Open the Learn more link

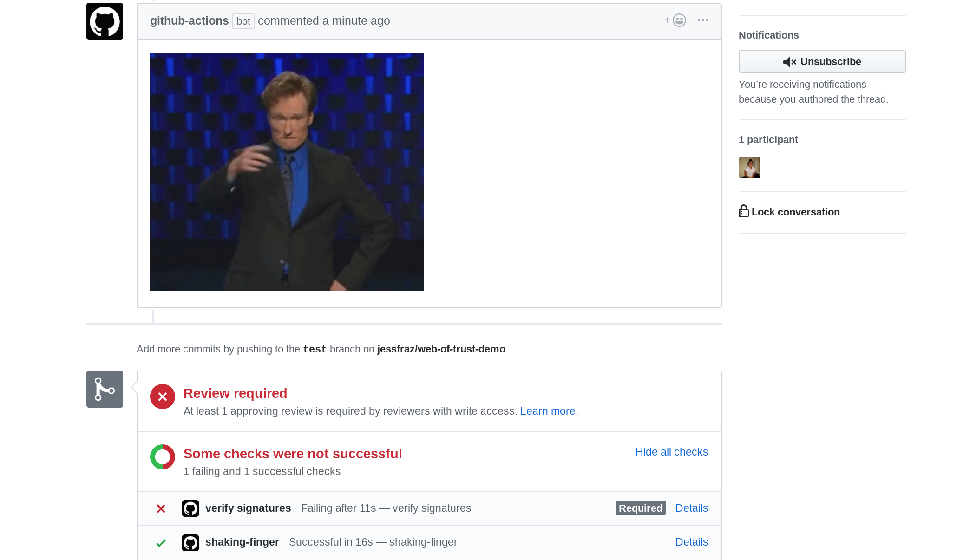(x=547, y=411)
